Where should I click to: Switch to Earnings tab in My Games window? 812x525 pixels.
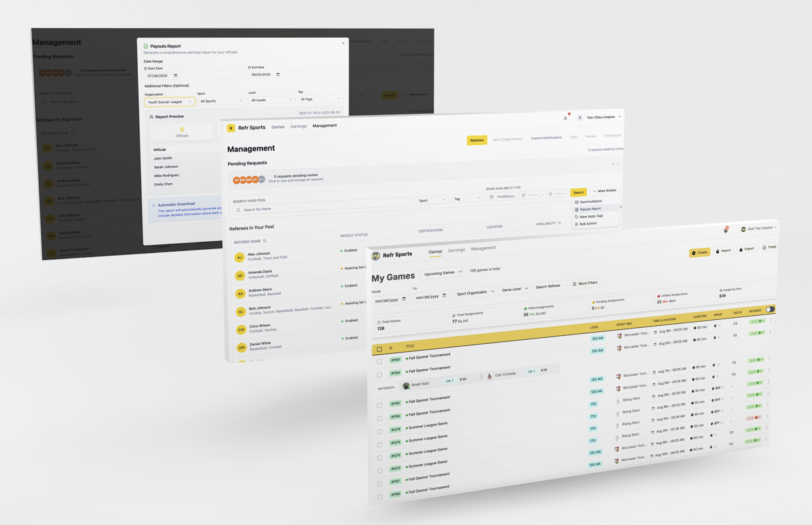click(456, 250)
